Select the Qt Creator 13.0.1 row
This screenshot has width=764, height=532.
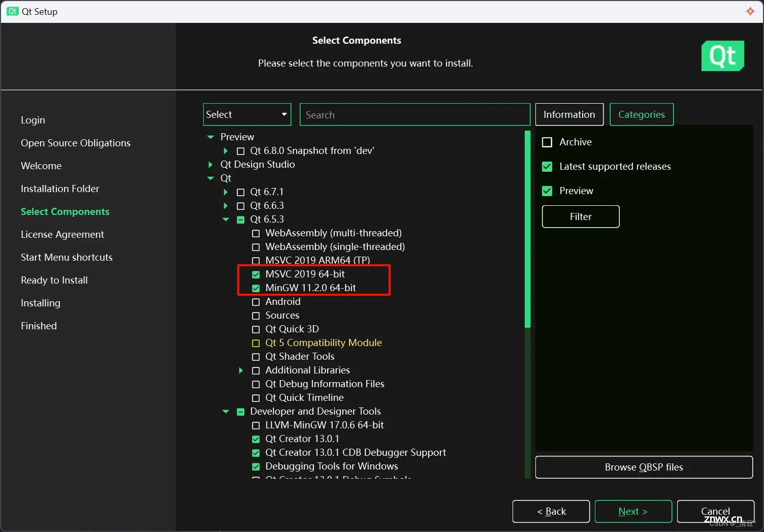[x=302, y=439]
